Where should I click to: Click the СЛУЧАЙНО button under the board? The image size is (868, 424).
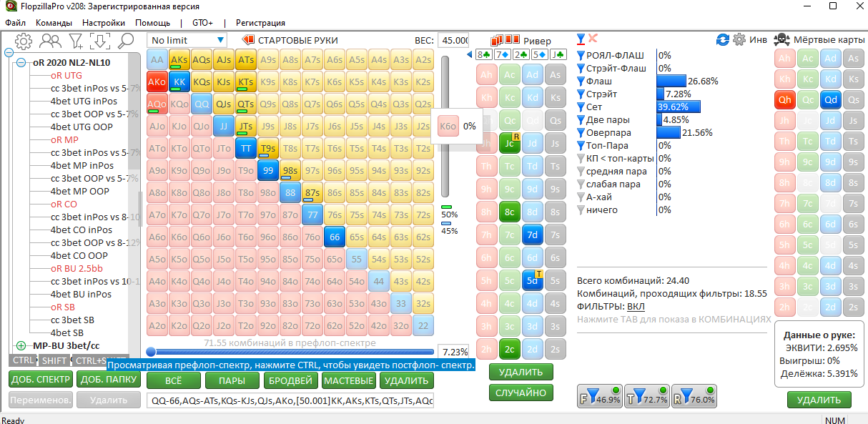point(521,393)
